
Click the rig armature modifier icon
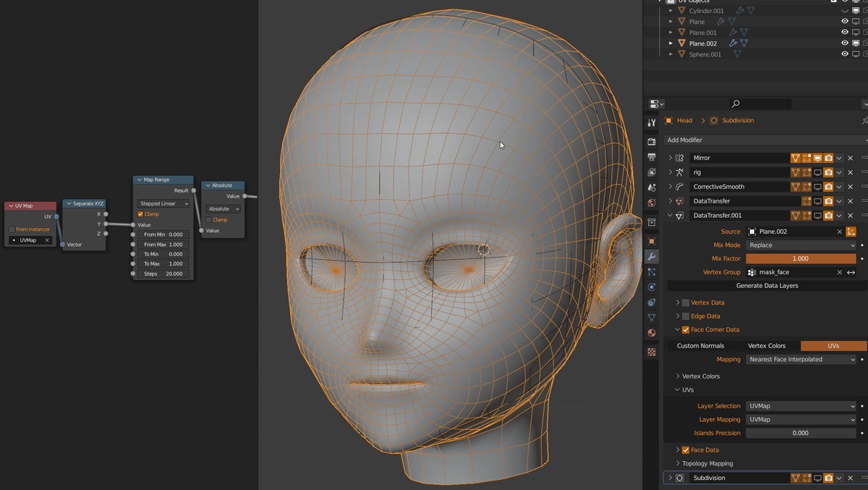(x=679, y=172)
